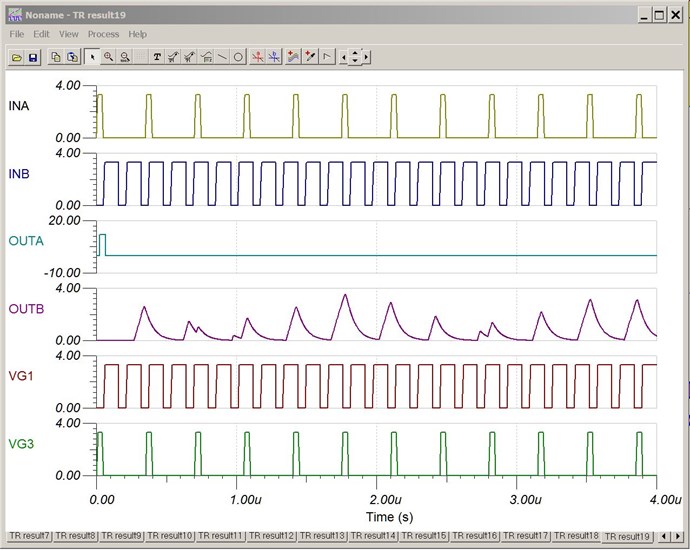Image resolution: width=690 pixels, height=550 pixels.
Task: Switch to TR result10 tab
Action: [170, 536]
